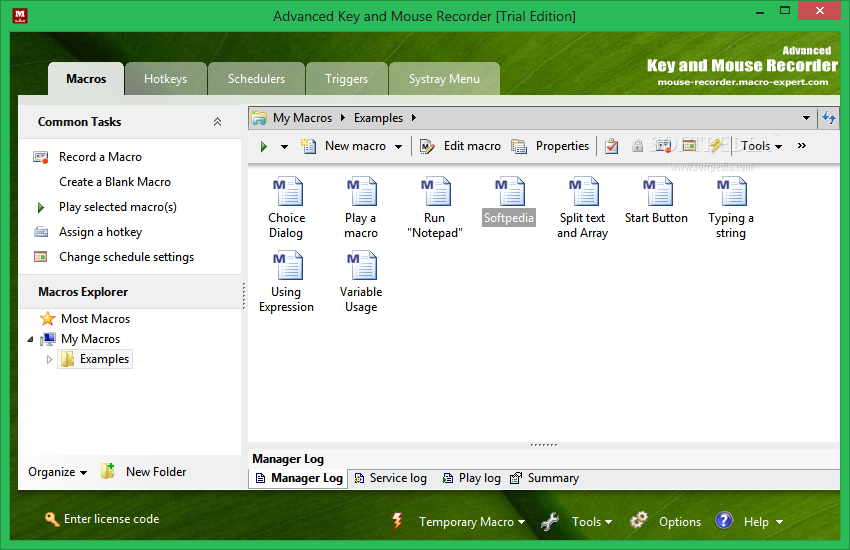Click the log panel splitter grip dots
This screenshot has height=550, width=850.
tap(544, 445)
